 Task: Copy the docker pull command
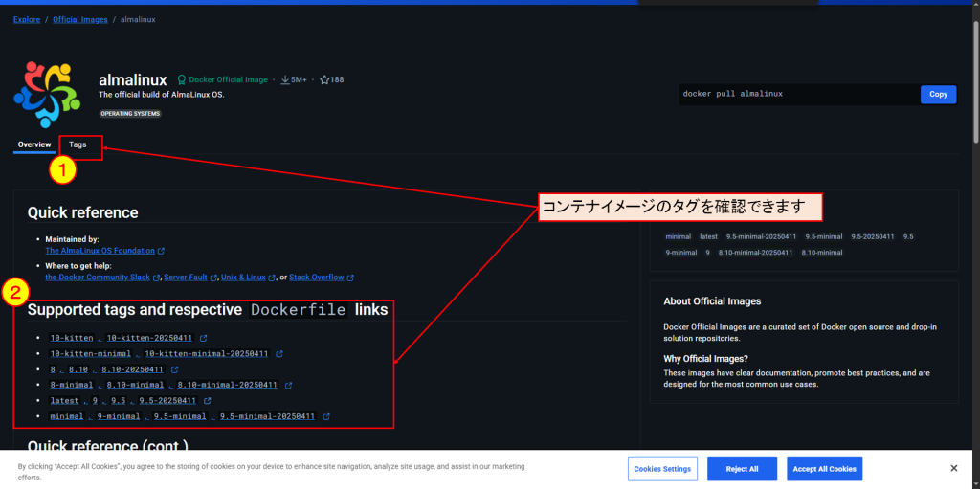coord(938,94)
